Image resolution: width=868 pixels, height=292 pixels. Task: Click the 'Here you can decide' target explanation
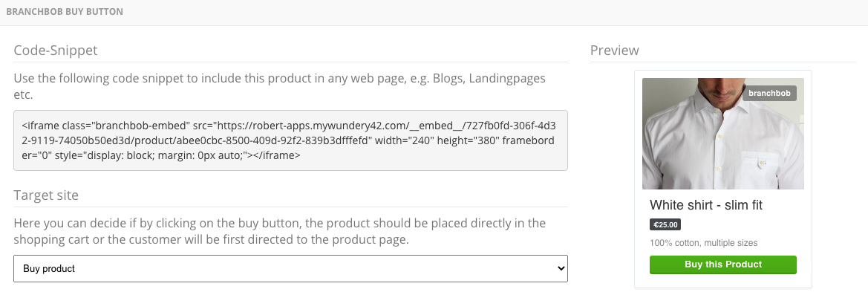click(x=279, y=232)
